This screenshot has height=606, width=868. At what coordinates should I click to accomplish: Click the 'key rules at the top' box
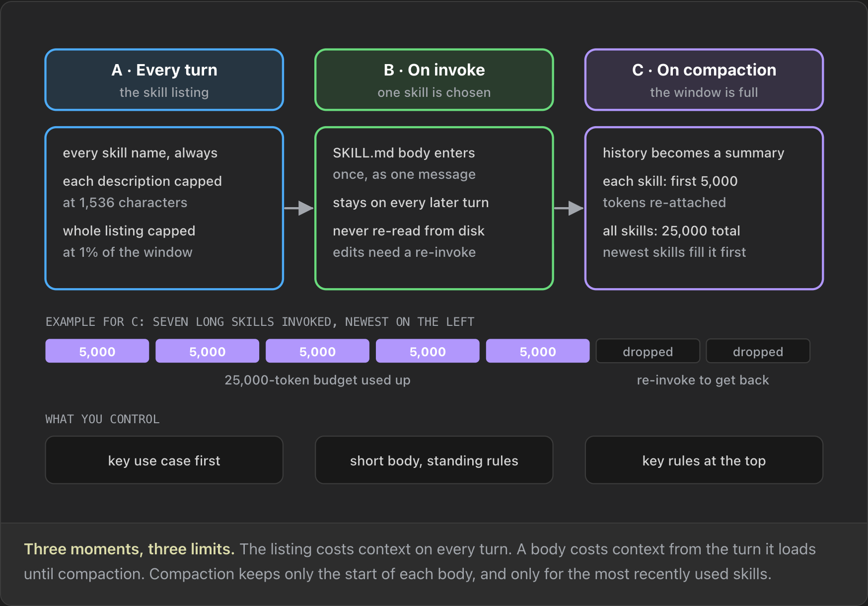point(704,460)
